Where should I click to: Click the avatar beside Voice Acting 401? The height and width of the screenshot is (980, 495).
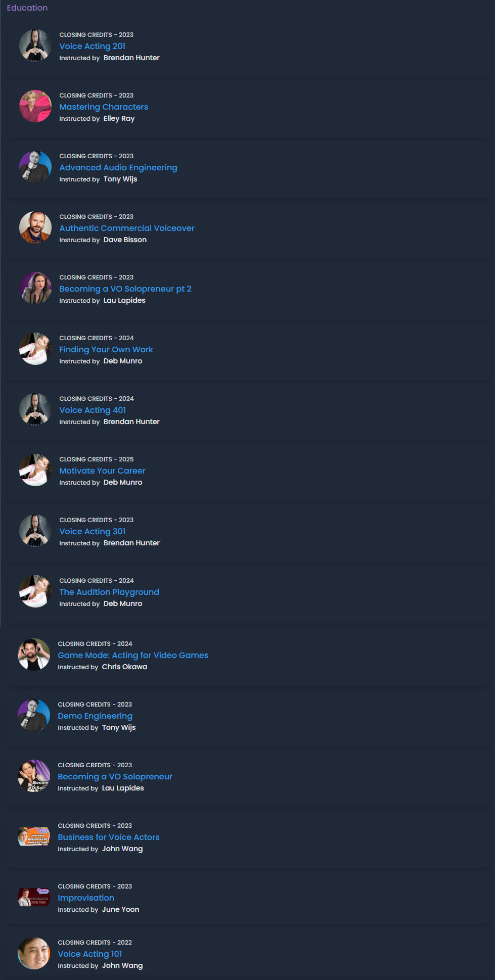click(x=35, y=409)
